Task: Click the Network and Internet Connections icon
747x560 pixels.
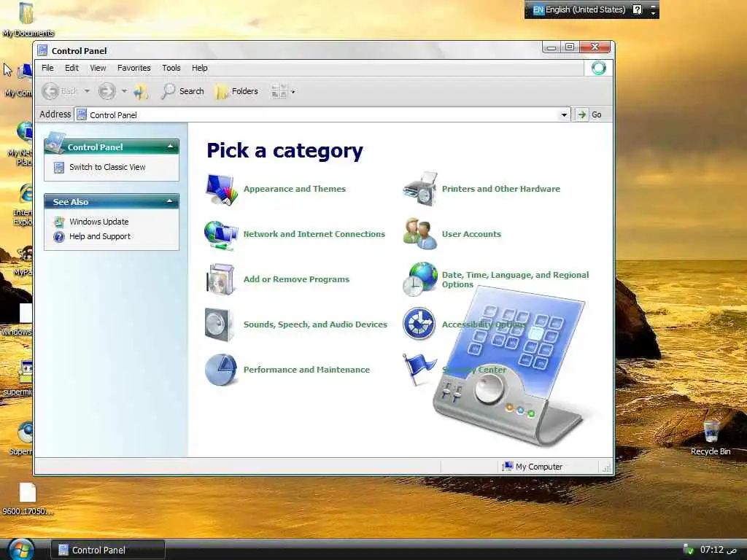Action: [221, 235]
